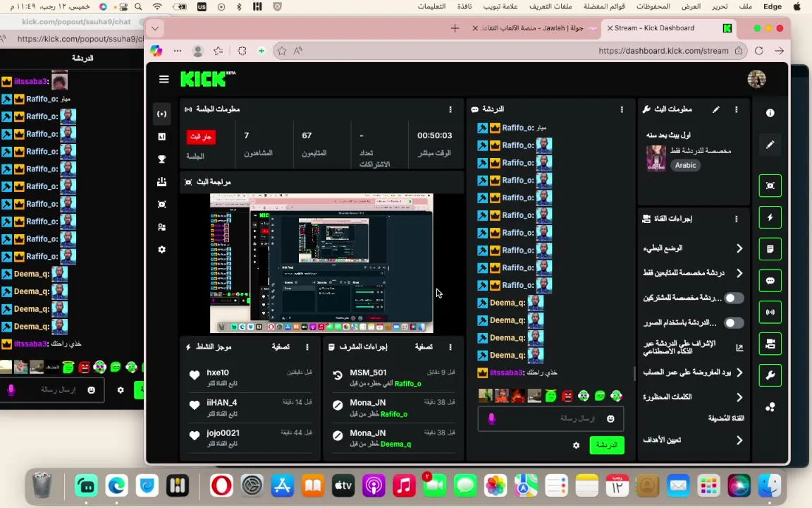The width and height of the screenshot is (812, 508).
Task: Switch to the Jawlah browser tab
Action: (x=534, y=28)
